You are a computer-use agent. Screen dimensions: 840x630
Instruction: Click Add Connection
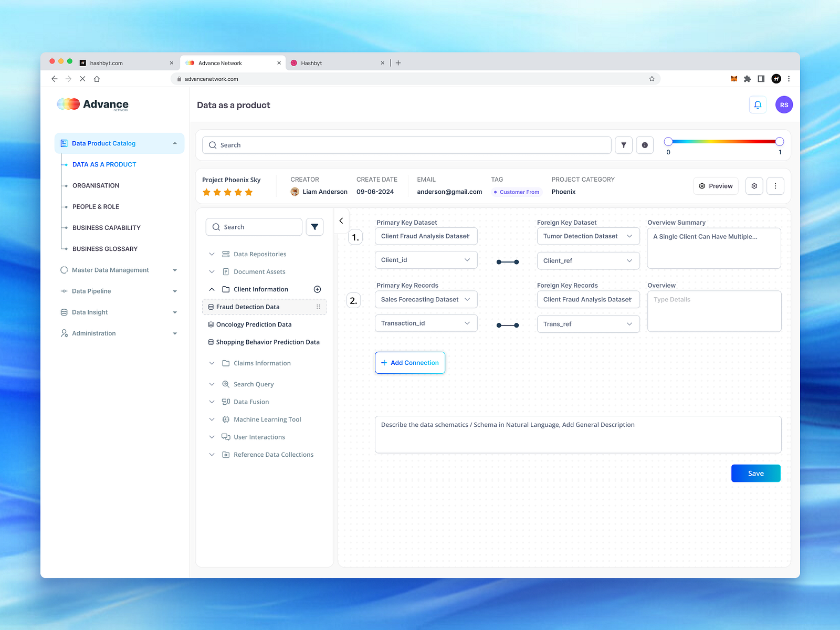[x=409, y=363]
